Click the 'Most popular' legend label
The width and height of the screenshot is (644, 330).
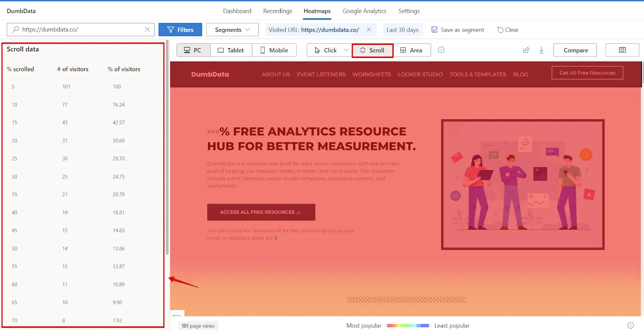point(364,326)
